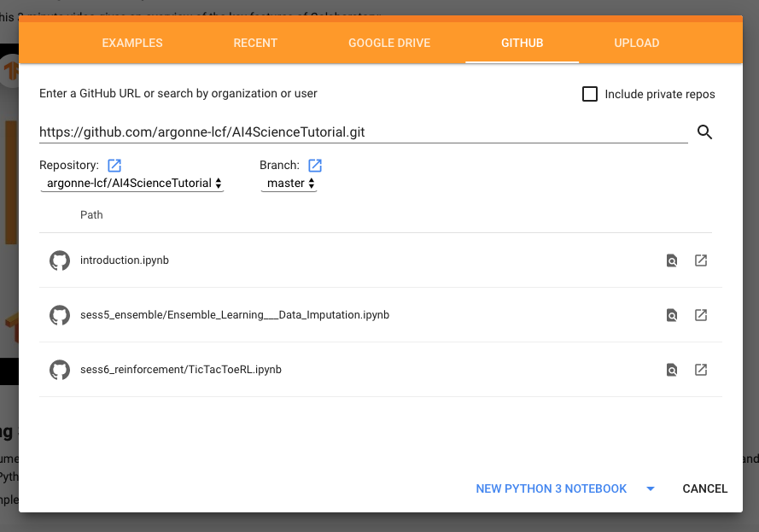Select the GitHub tab

pos(522,43)
